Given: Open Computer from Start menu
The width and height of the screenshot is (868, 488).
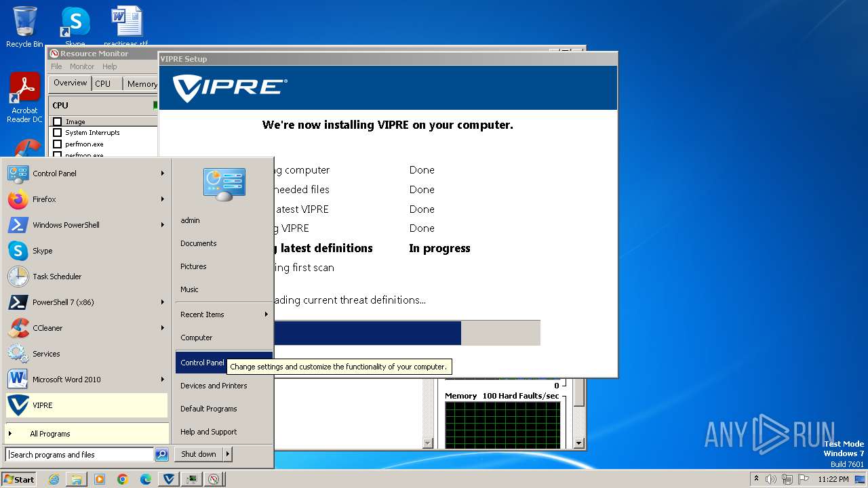Looking at the screenshot, I should 197,338.
